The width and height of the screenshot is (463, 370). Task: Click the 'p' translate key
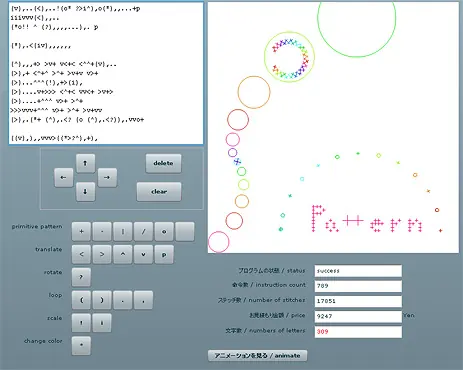click(164, 255)
